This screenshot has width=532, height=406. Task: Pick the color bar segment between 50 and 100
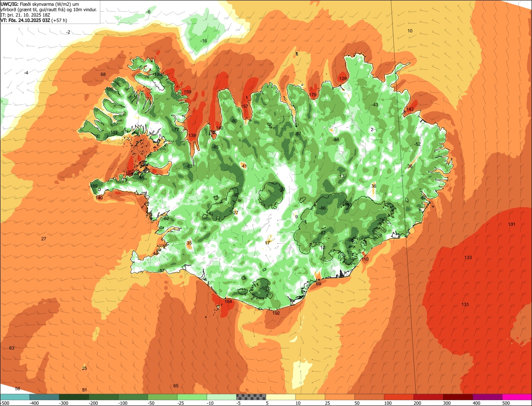[369, 397]
